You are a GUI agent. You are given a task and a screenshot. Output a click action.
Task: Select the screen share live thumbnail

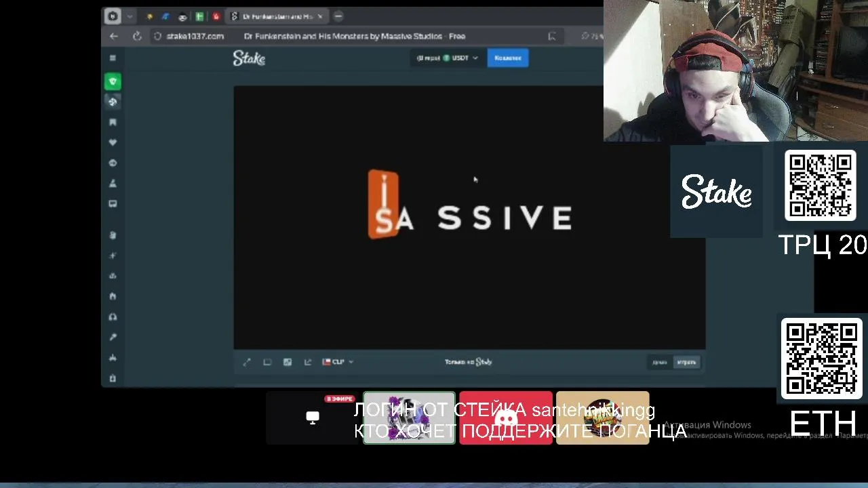click(312, 418)
